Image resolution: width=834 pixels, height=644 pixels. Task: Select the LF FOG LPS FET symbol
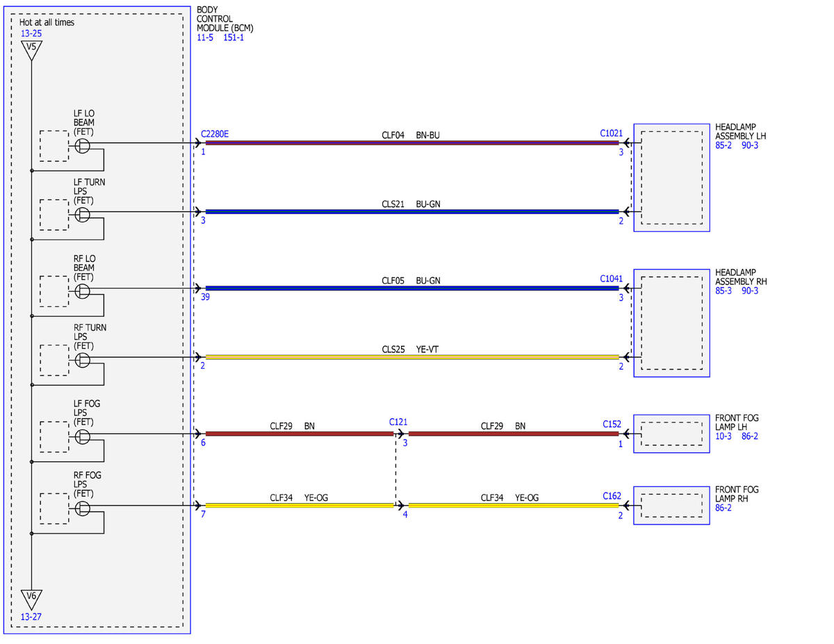point(83,436)
